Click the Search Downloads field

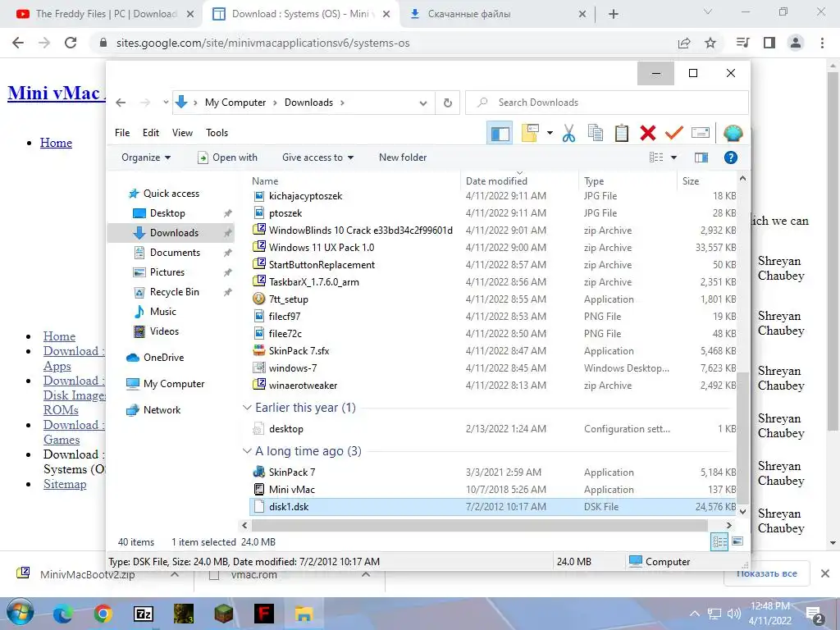coord(607,103)
